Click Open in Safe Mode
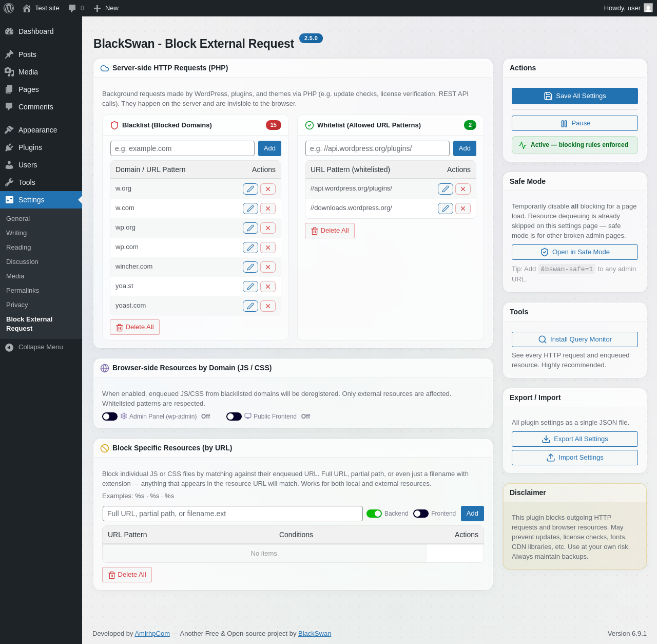Viewport: 657px width, 644px height. 575,252
